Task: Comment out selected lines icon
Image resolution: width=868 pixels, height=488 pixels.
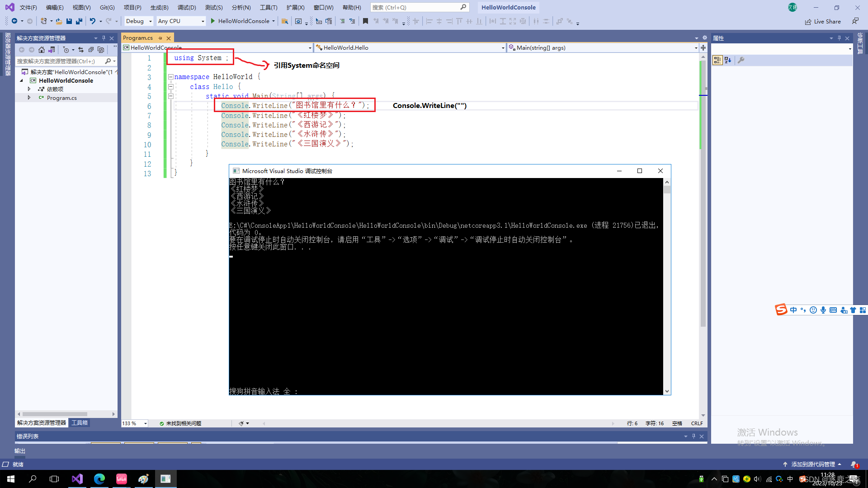Action: (342, 21)
